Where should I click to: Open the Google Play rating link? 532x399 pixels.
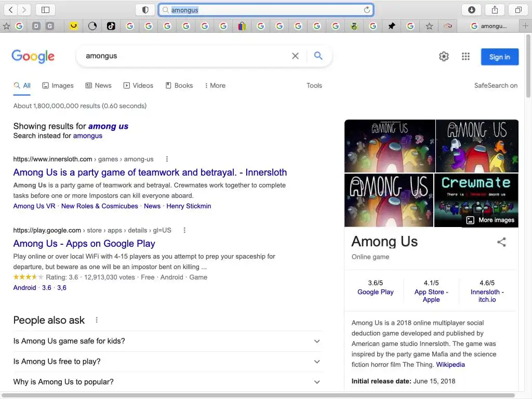click(x=375, y=292)
